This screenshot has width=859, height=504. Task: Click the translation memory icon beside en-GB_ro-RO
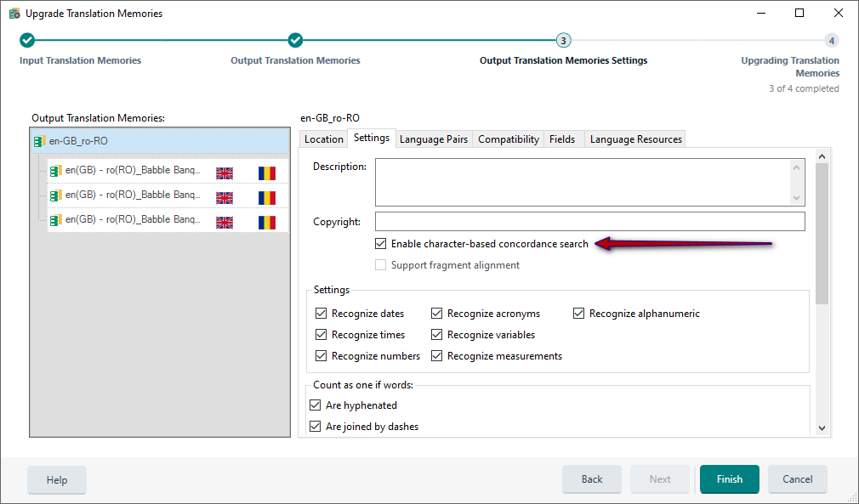[x=40, y=140]
